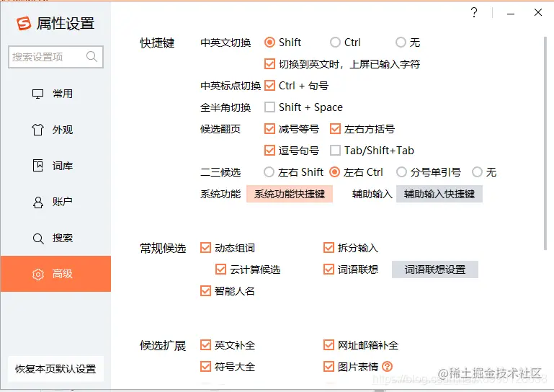Toggle 左右方括号 page-turn checkbox
Image resolution: width=554 pixels, height=392 pixels.
[335, 129]
